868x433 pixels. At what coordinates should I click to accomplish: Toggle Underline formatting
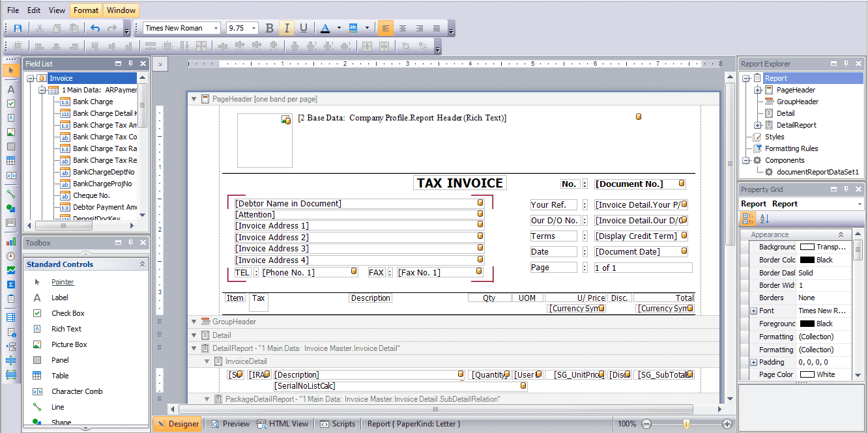click(303, 28)
